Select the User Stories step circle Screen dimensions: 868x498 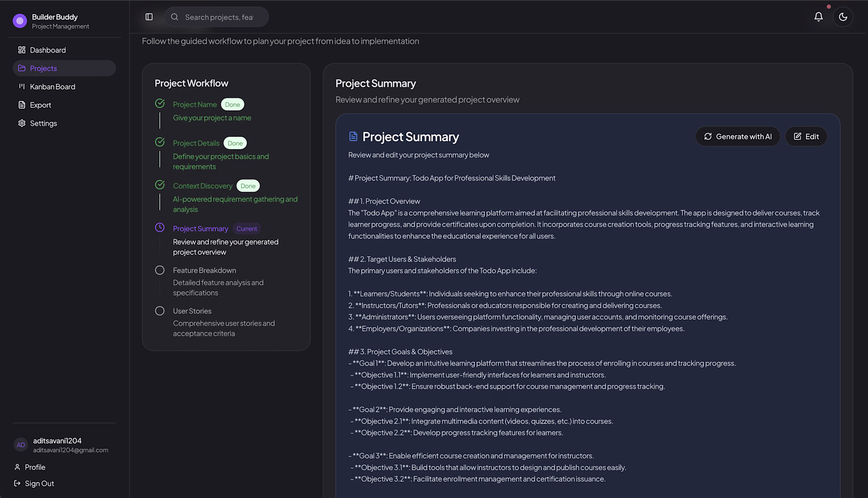click(x=160, y=311)
